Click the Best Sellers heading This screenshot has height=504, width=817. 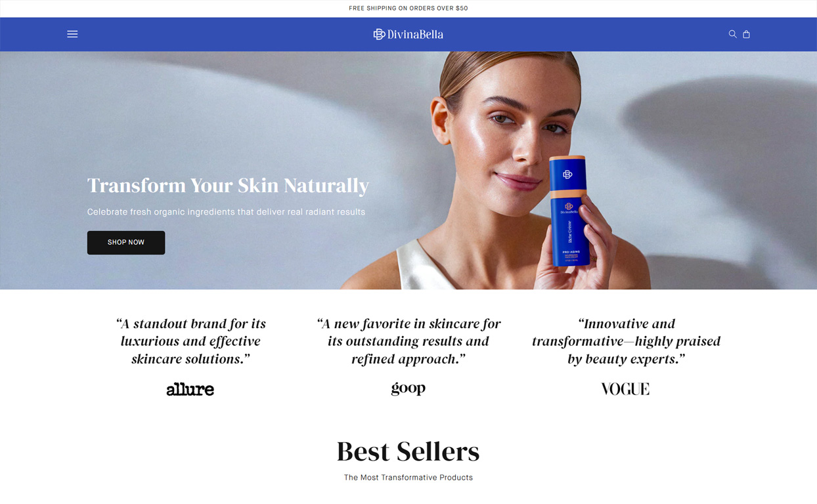pos(408,451)
